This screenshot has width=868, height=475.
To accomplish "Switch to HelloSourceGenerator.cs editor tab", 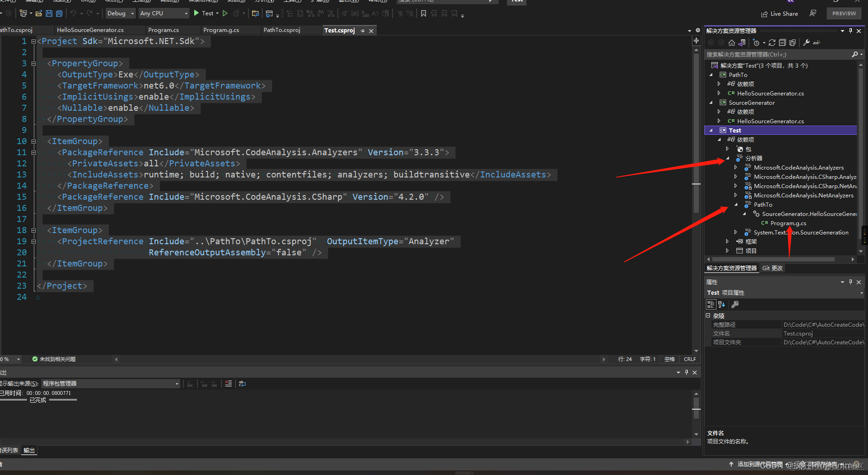I will point(90,30).
